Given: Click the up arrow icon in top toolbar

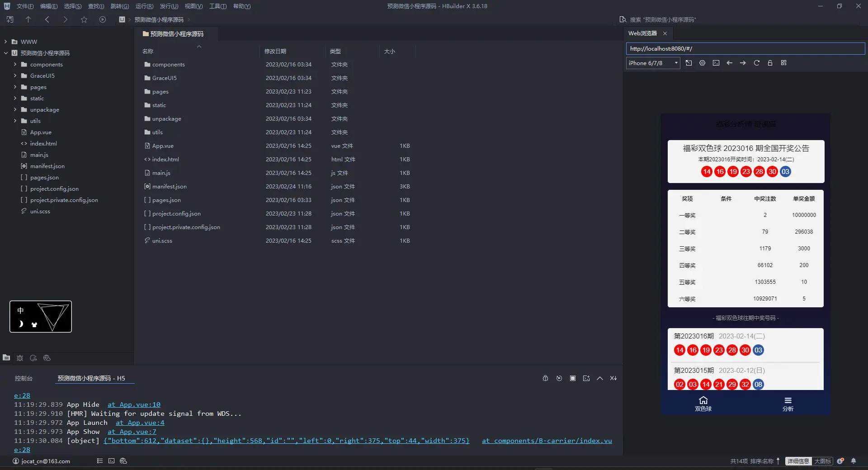Looking at the screenshot, I should 28,19.
